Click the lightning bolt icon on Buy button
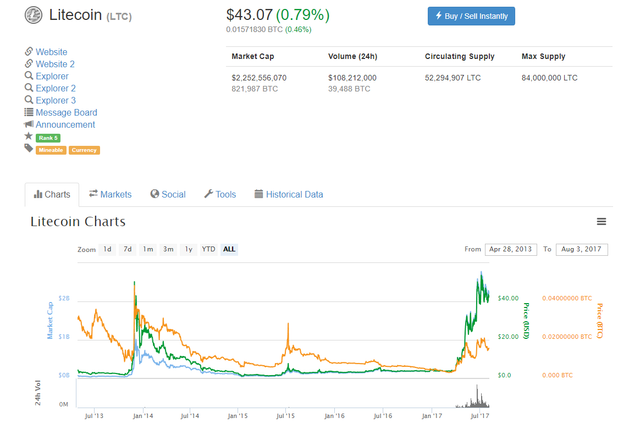Screen dimensions: 640x433 point(439,16)
